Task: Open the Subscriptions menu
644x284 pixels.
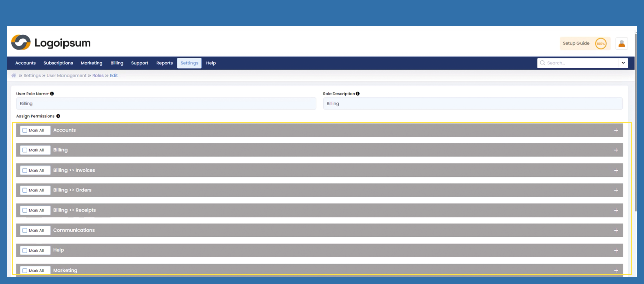Action: point(58,63)
